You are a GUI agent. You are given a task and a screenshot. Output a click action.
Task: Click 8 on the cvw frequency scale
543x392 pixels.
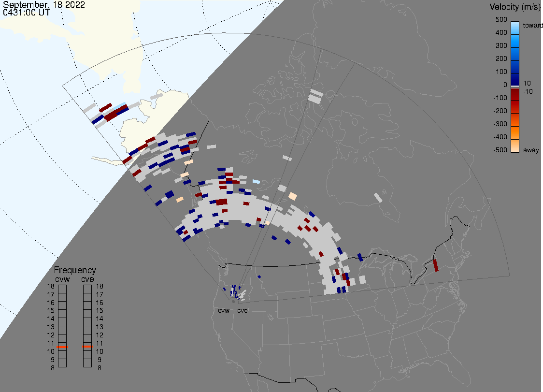pyautogui.click(x=53, y=368)
